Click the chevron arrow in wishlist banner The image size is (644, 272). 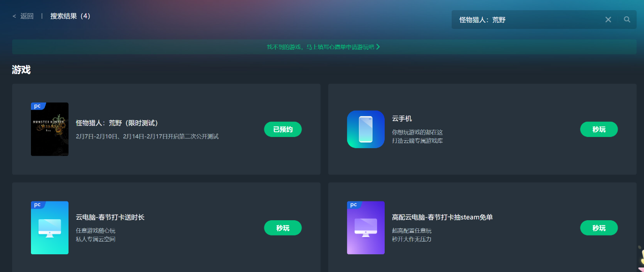pyautogui.click(x=378, y=47)
